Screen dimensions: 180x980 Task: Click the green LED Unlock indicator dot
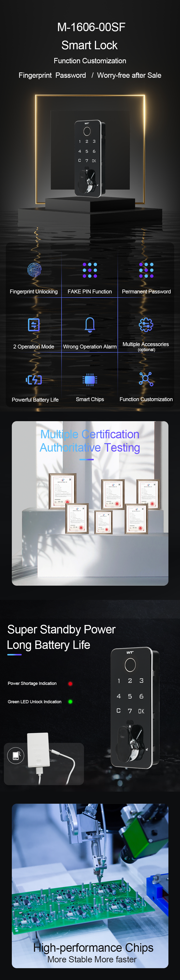[x=70, y=702]
